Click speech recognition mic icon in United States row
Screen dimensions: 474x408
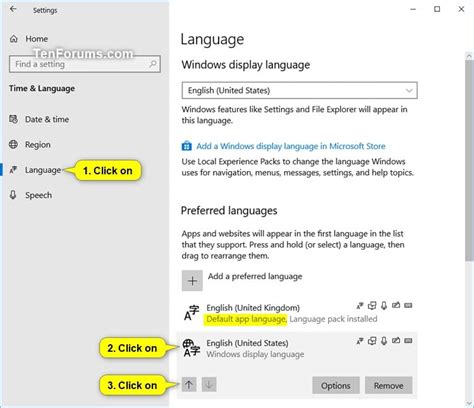[x=384, y=341]
